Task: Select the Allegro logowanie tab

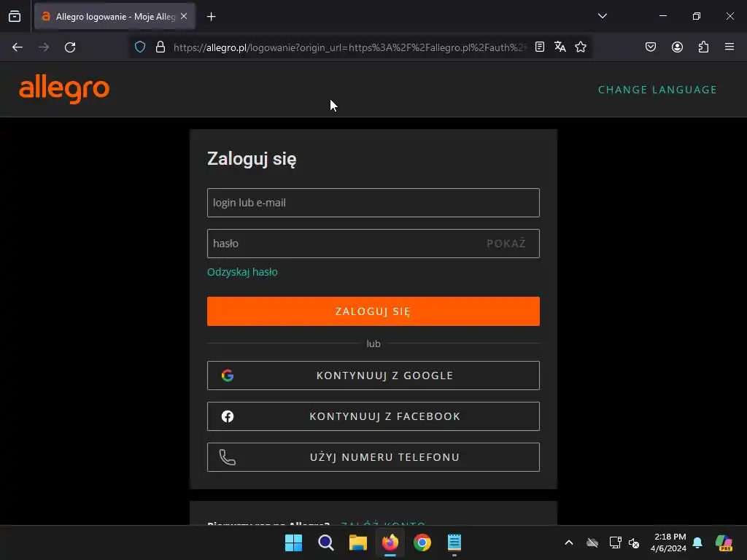Action: coord(115,16)
